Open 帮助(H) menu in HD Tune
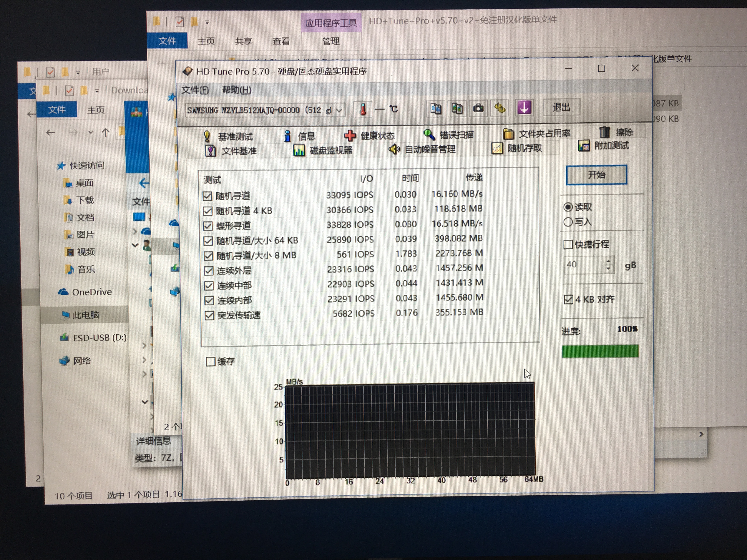 coord(236,90)
